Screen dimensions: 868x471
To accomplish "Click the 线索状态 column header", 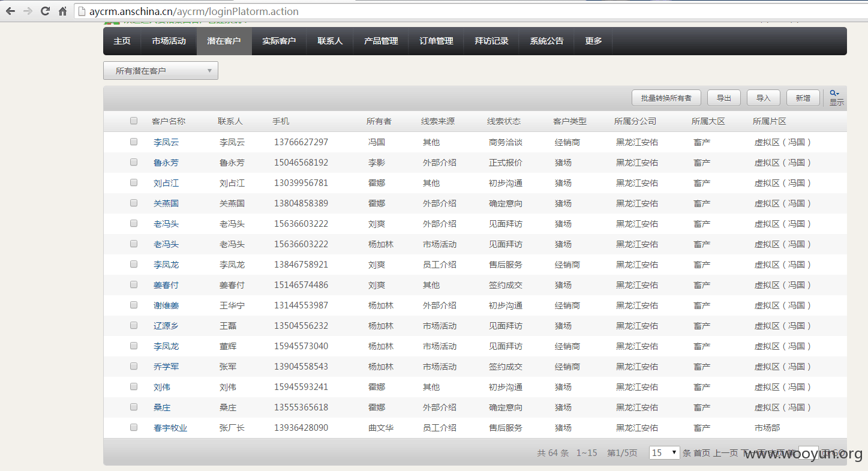I will (x=504, y=121).
